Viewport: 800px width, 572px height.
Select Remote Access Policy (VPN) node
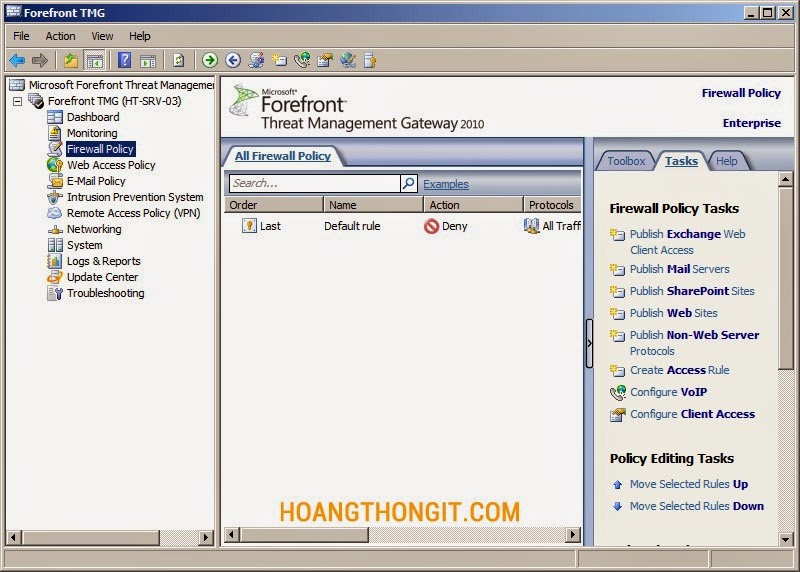133,213
